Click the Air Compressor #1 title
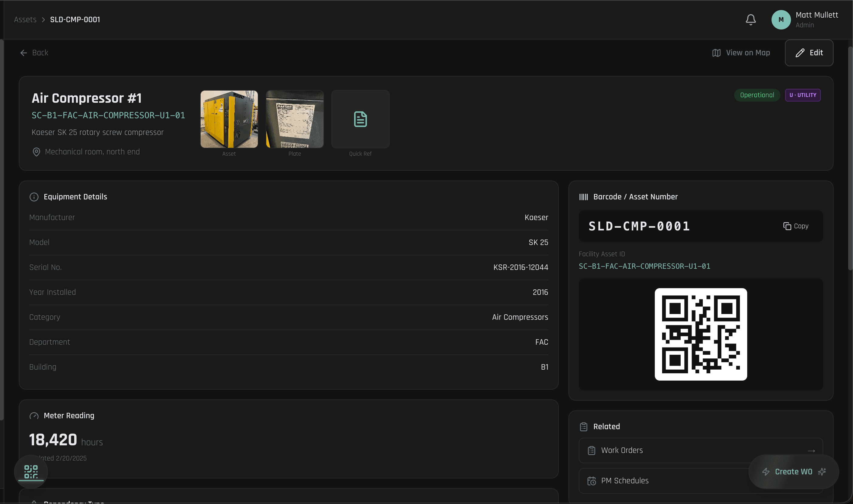The width and height of the screenshot is (853, 504). (x=87, y=98)
